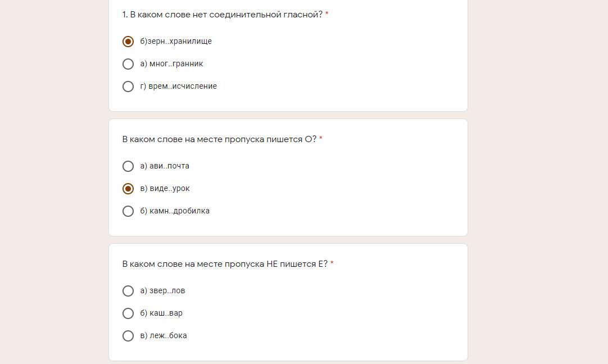Click question title 'НЕ пишется Е?'
608x364 pixels.
click(x=225, y=264)
